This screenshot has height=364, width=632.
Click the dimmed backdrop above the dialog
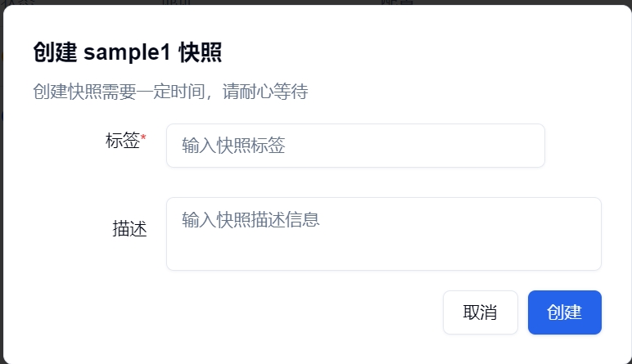[316, 2]
